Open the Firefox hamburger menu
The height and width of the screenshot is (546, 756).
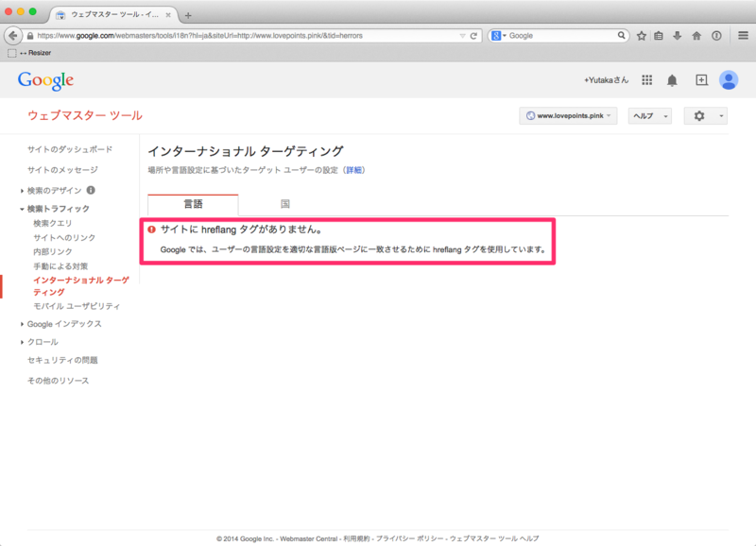(x=743, y=35)
